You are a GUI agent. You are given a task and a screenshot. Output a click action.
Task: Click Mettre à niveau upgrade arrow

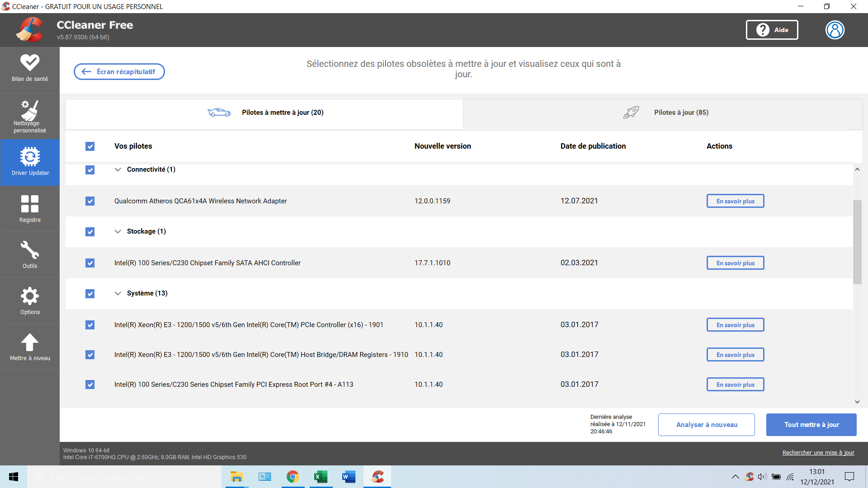click(30, 347)
